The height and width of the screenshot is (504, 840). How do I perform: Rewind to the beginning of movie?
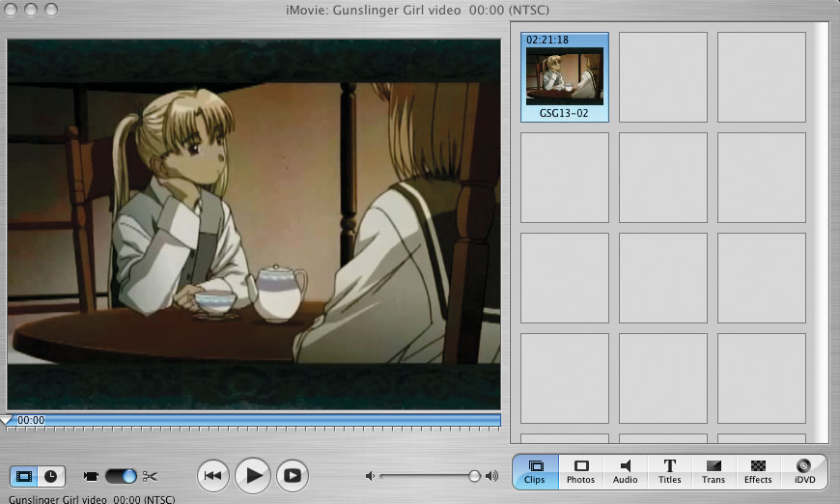pos(212,476)
